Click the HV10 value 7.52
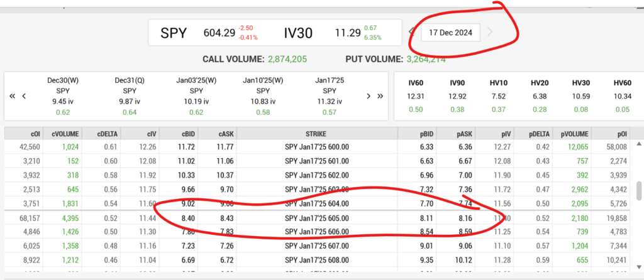The width and height of the screenshot is (644, 280). (499, 96)
